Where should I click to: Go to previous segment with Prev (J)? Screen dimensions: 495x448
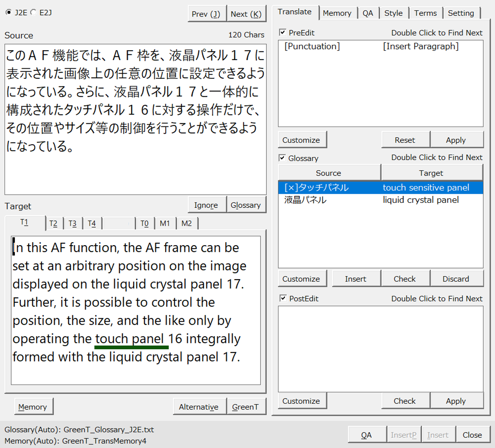coord(206,14)
